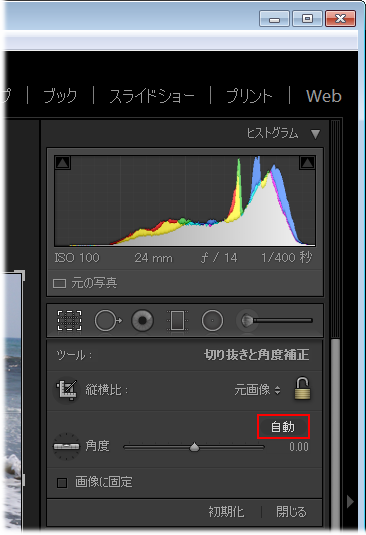Switch to the スライドショー module
Image resolution: width=366 pixels, height=535 pixels.
(152, 96)
